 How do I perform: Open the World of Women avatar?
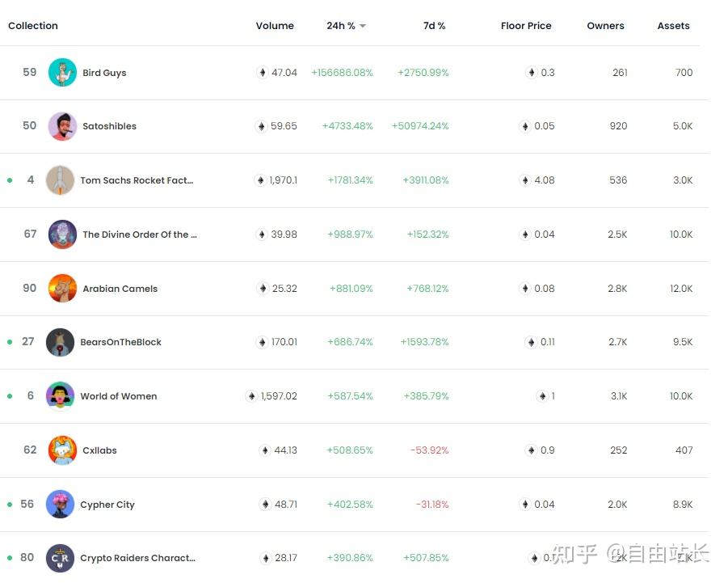coord(60,396)
